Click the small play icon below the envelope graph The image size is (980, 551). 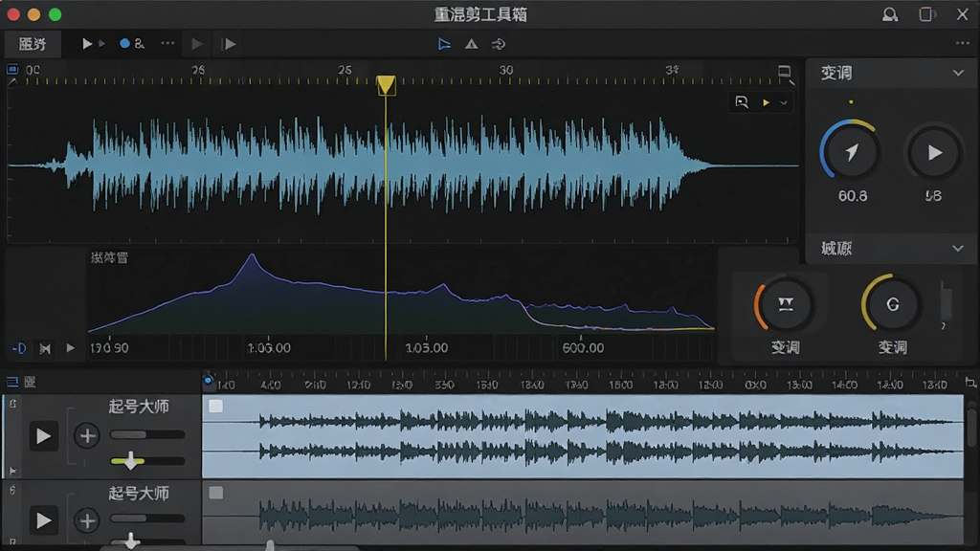(x=70, y=348)
